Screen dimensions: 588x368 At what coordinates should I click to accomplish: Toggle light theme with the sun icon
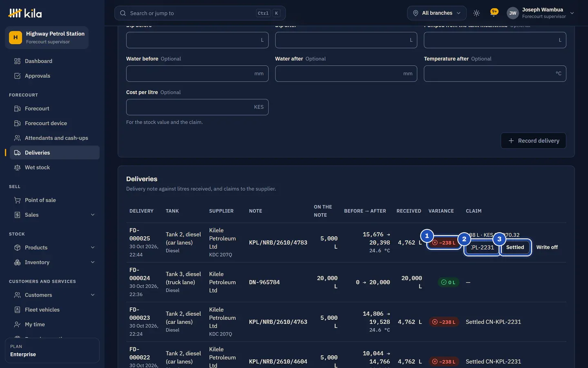coord(477,13)
